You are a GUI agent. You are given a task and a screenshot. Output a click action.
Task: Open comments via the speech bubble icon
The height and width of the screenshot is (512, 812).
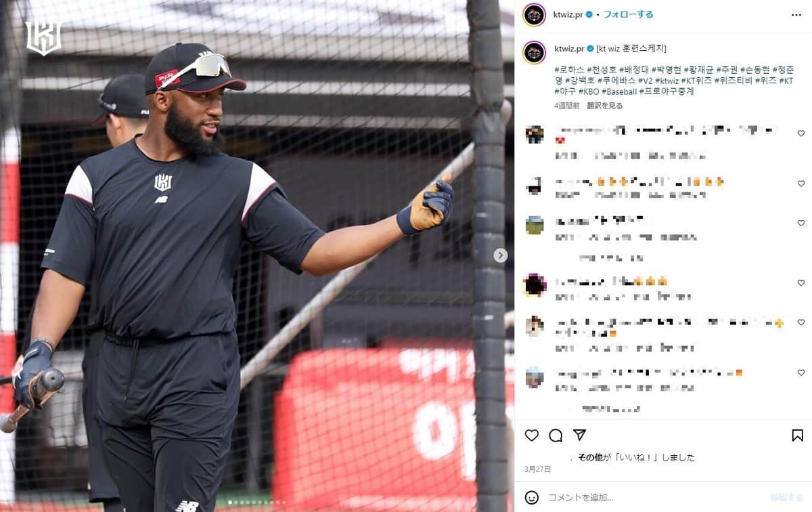(x=556, y=435)
